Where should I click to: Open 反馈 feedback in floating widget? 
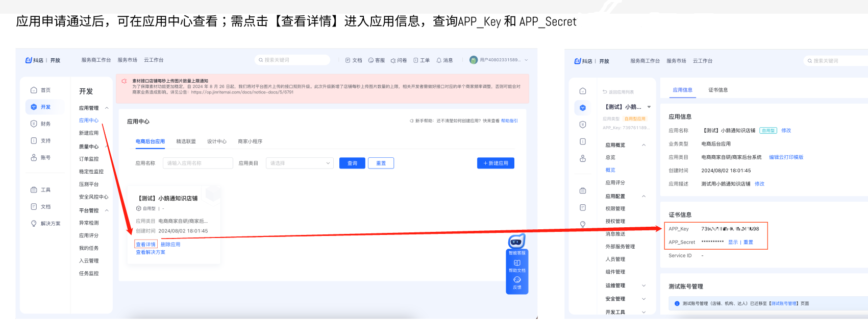coord(517,283)
